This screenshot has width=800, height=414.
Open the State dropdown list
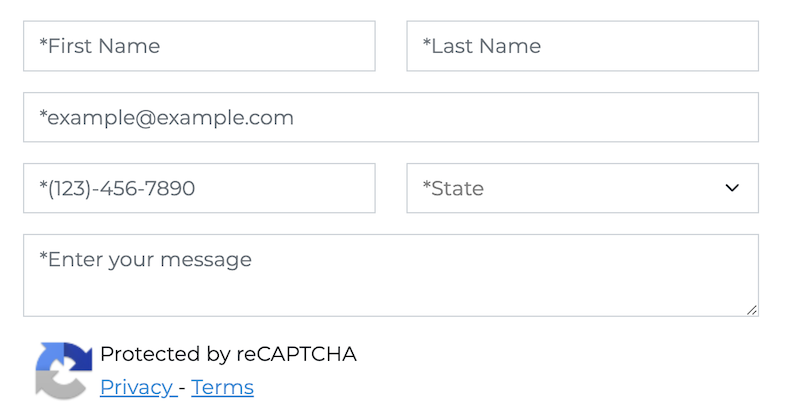(x=582, y=188)
